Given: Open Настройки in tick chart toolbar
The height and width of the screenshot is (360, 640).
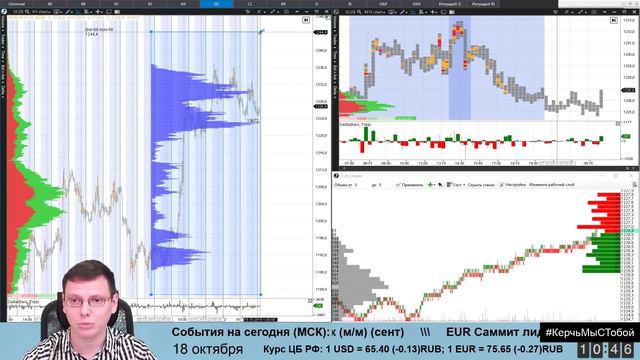Looking at the screenshot, I should click(x=513, y=185).
